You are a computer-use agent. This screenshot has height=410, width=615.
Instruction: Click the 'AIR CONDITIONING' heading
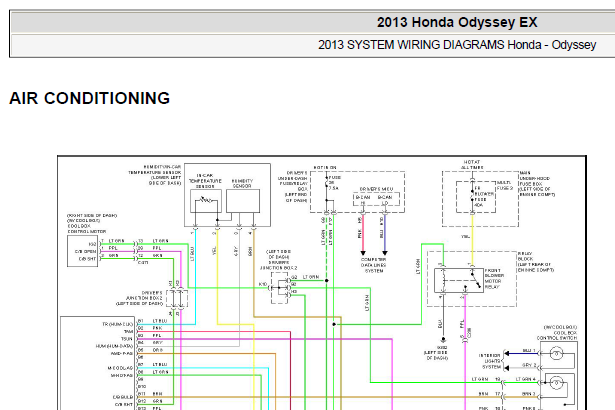(x=89, y=98)
